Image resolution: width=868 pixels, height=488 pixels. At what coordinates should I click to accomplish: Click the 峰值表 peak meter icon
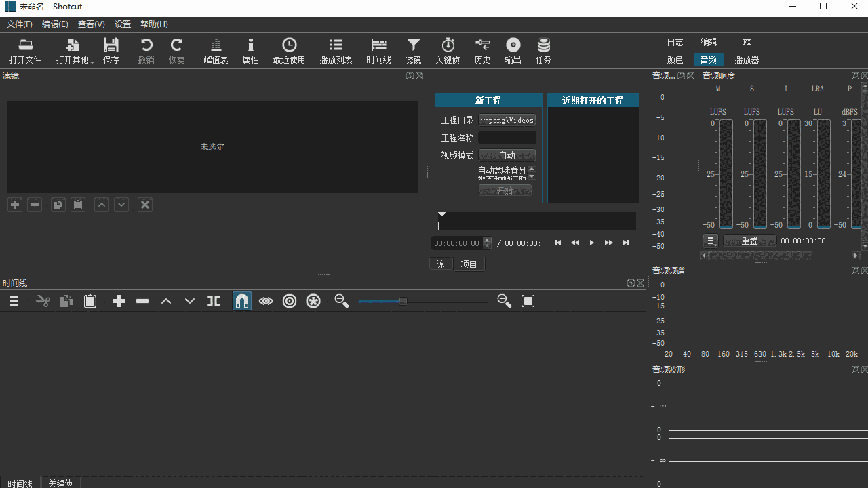click(x=216, y=51)
